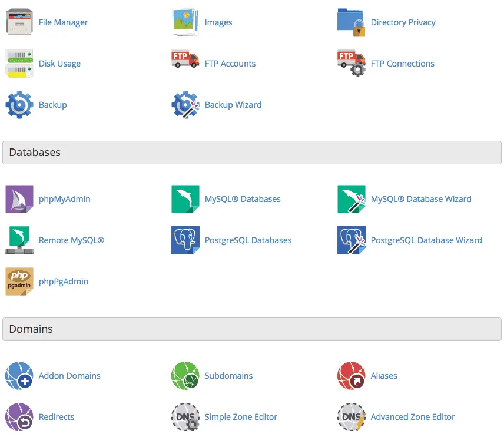
Task: Open the File Manager cabinet icon
Action: point(19,22)
